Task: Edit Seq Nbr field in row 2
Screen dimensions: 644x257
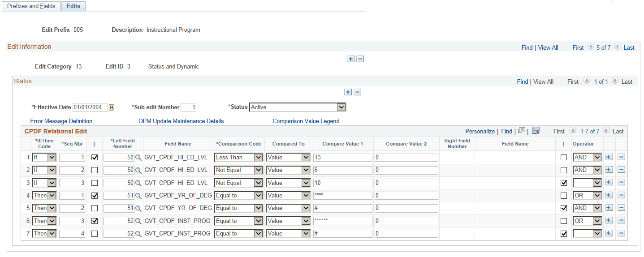Action: pos(72,170)
